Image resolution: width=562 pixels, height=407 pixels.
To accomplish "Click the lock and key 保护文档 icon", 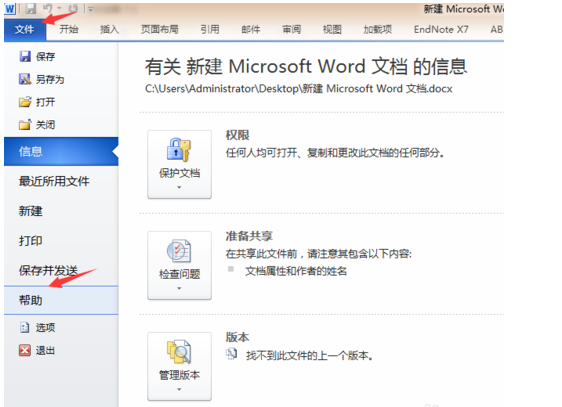I will (179, 150).
